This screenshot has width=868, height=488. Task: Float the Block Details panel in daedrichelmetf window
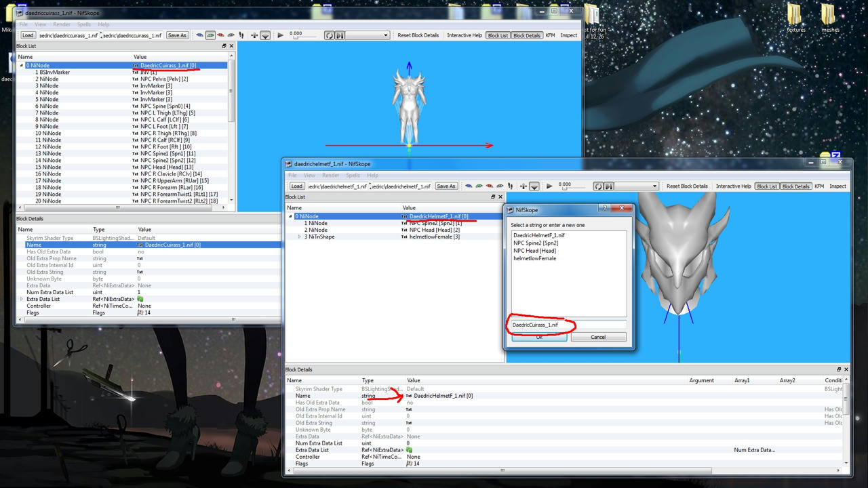click(x=839, y=369)
